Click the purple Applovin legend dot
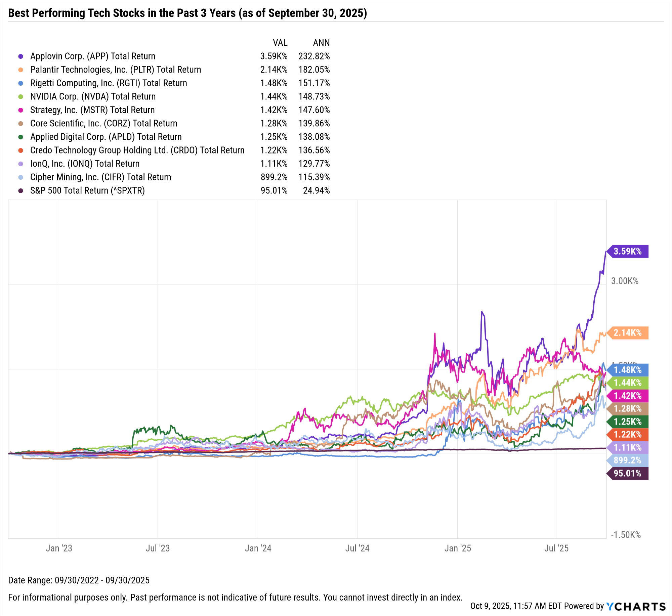This screenshot has width=672, height=616. point(21,56)
